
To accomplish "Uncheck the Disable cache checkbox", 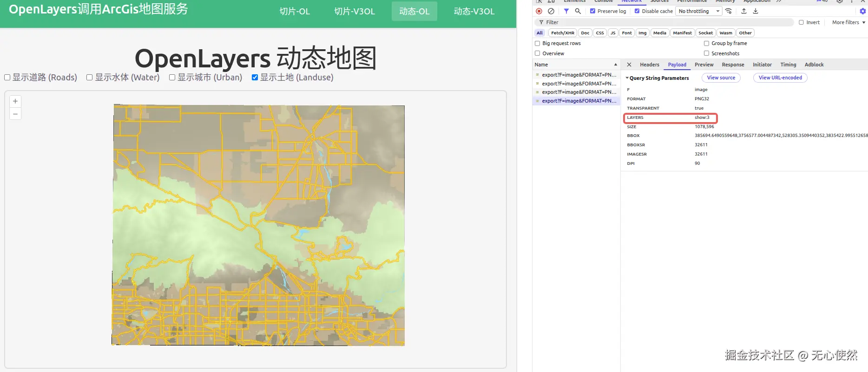I will coord(637,11).
